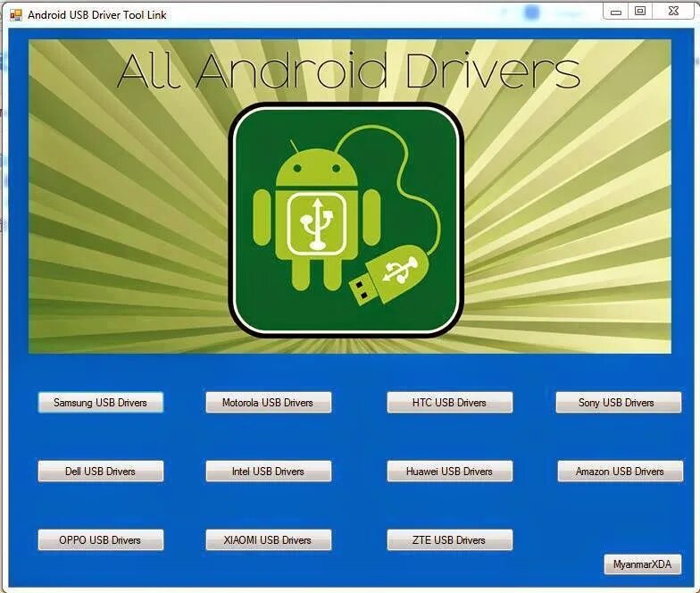Image resolution: width=700 pixels, height=593 pixels.
Task: Select OPPO USB Drivers
Action: click(100, 539)
